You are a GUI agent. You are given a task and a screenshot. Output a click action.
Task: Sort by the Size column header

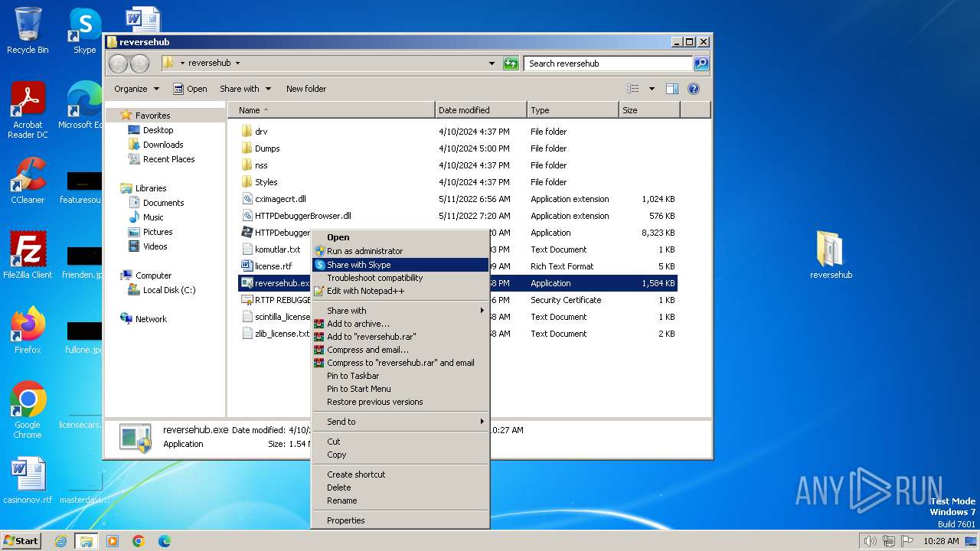coord(649,110)
